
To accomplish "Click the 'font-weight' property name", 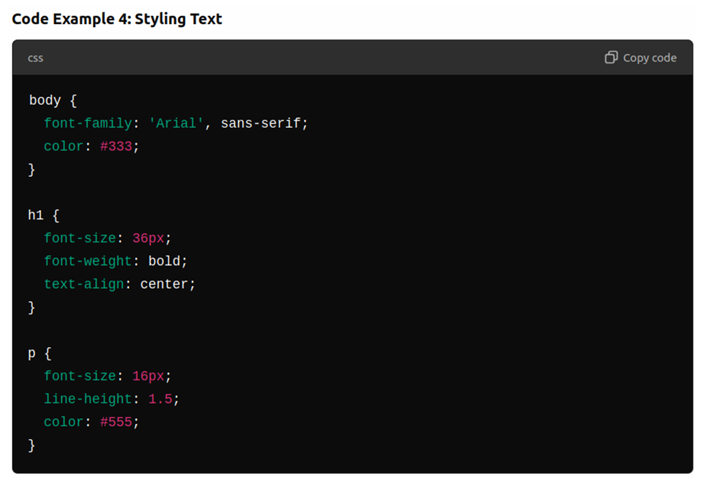I will pos(88,261).
